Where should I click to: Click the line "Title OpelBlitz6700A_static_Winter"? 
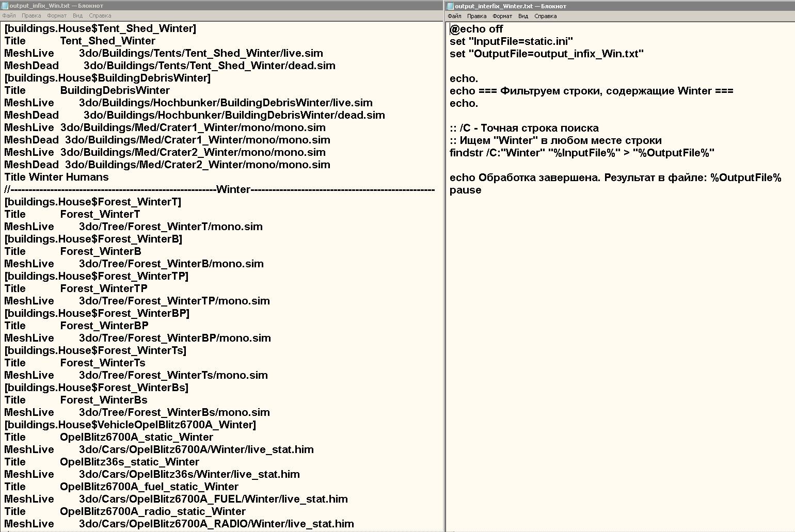click(x=108, y=437)
